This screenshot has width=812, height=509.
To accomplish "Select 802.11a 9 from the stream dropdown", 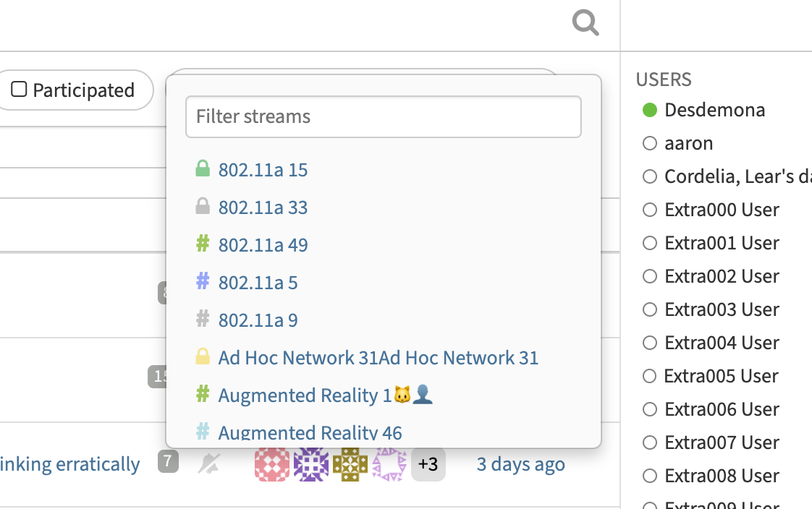I will click(x=258, y=320).
